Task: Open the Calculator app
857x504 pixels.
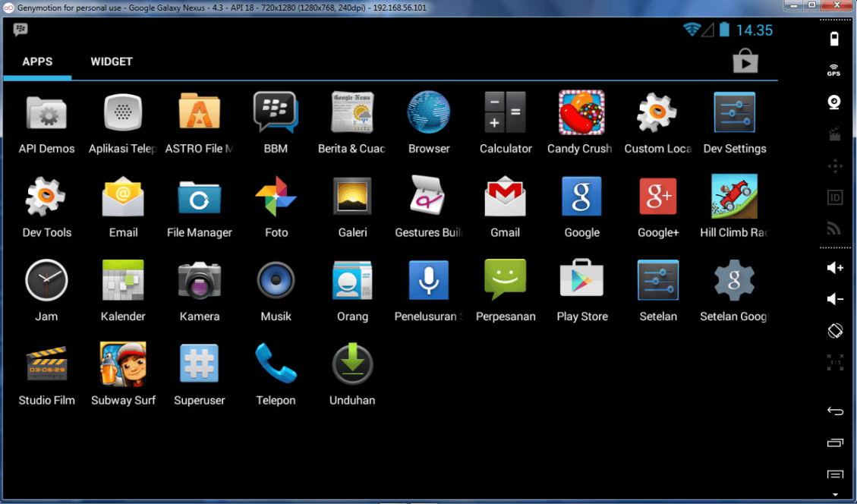Action: tap(505, 112)
